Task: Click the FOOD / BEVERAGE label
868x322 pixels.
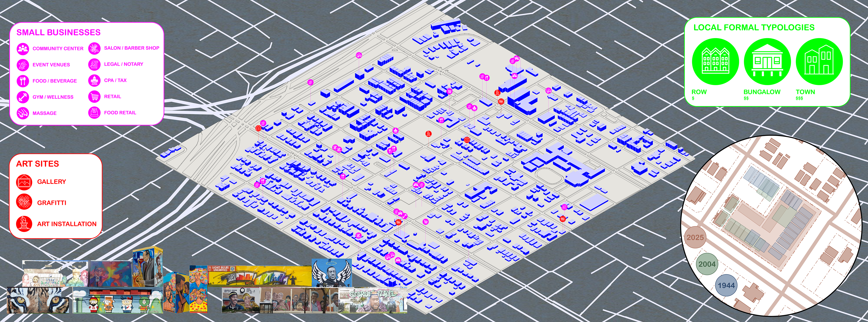Action: point(54,81)
